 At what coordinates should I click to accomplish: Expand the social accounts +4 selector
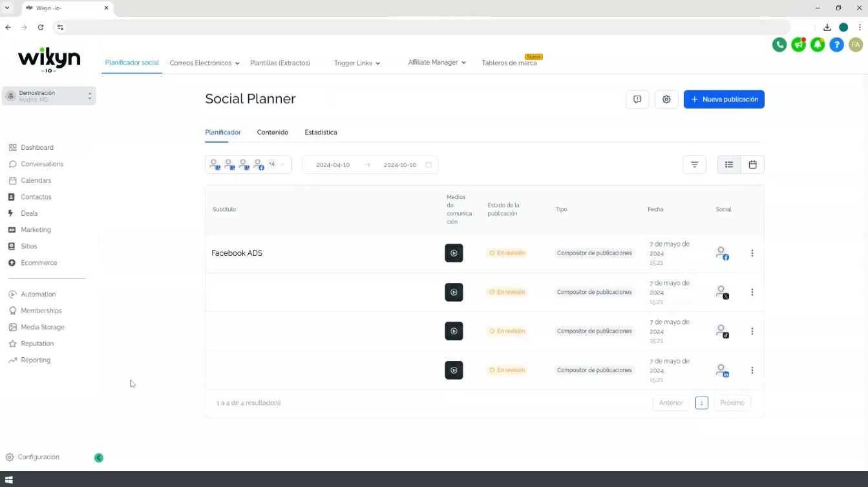248,165
